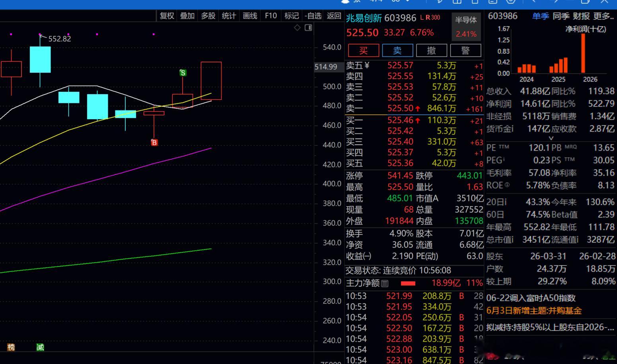The width and height of the screenshot is (617, 364).
Task: Click the red B buy signal marker
Action: (x=154, y=142)
